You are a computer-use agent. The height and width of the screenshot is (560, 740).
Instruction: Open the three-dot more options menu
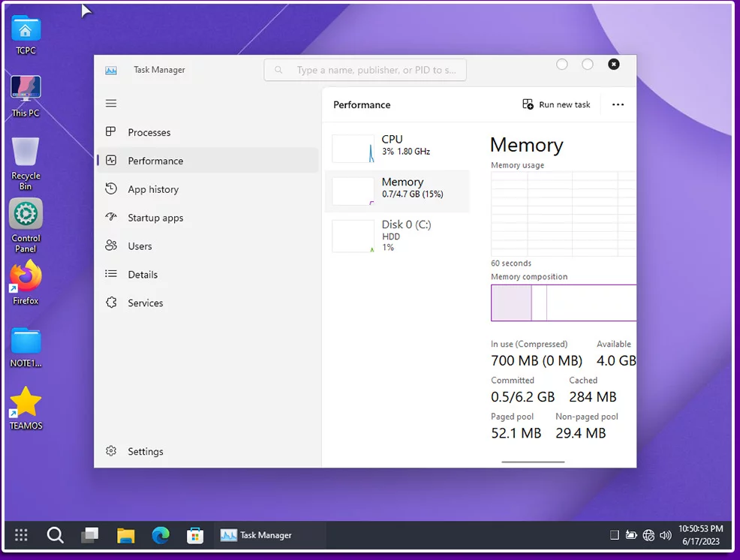618,105
